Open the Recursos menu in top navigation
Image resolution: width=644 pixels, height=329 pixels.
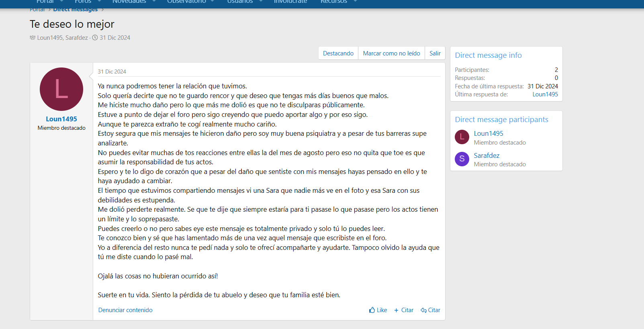coord(334,2)
